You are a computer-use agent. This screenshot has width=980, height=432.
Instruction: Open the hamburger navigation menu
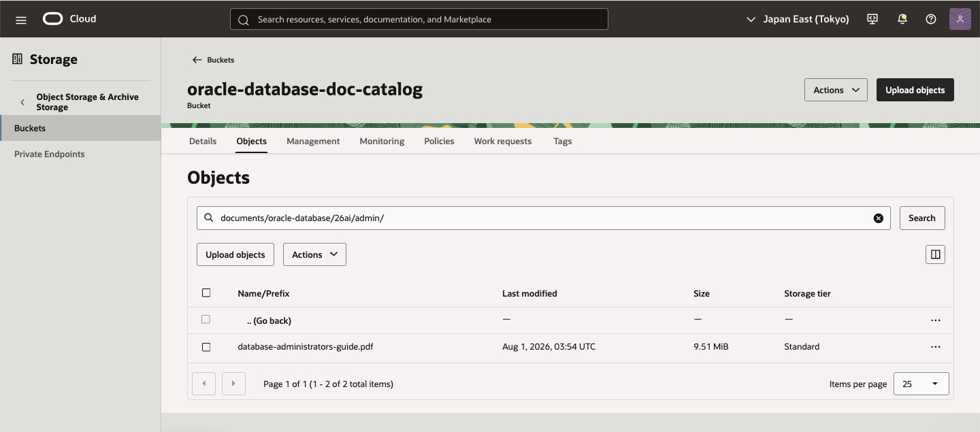[21, 20]
